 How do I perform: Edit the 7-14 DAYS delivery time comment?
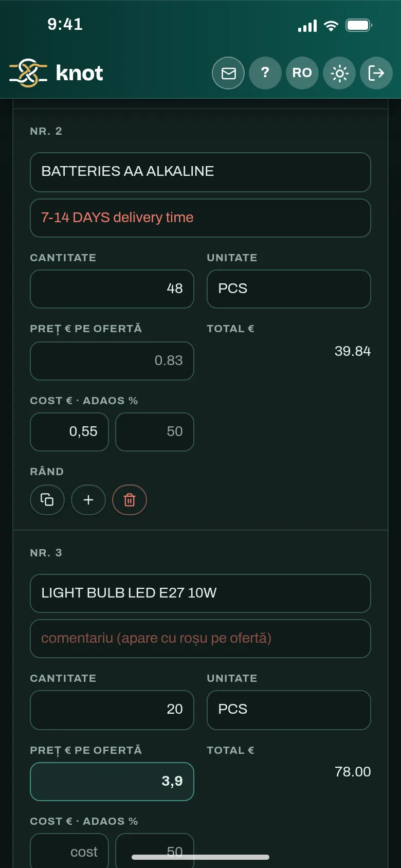pyautogui.click(x=200, y=218)
